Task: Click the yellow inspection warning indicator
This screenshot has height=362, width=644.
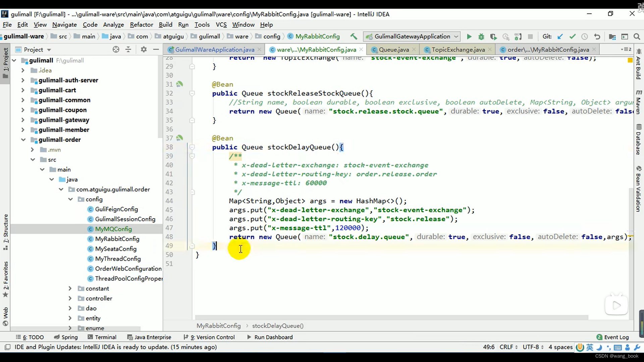Action: click(630, 60)
